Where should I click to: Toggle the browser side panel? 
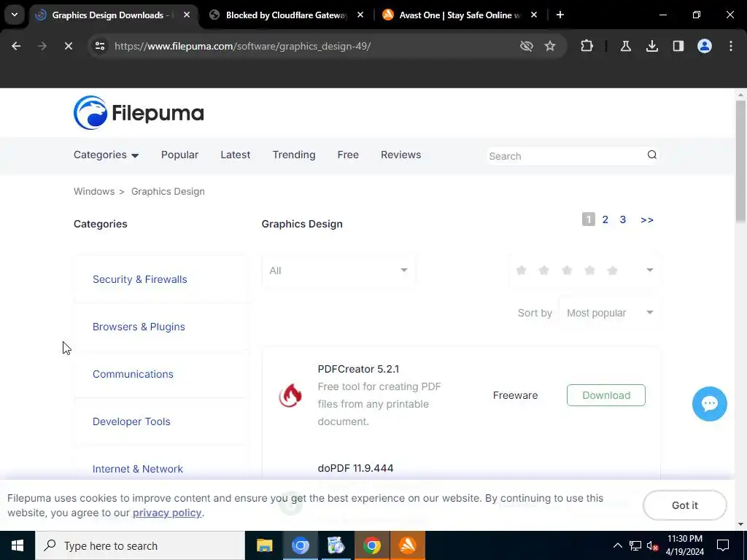click(678, 46)
